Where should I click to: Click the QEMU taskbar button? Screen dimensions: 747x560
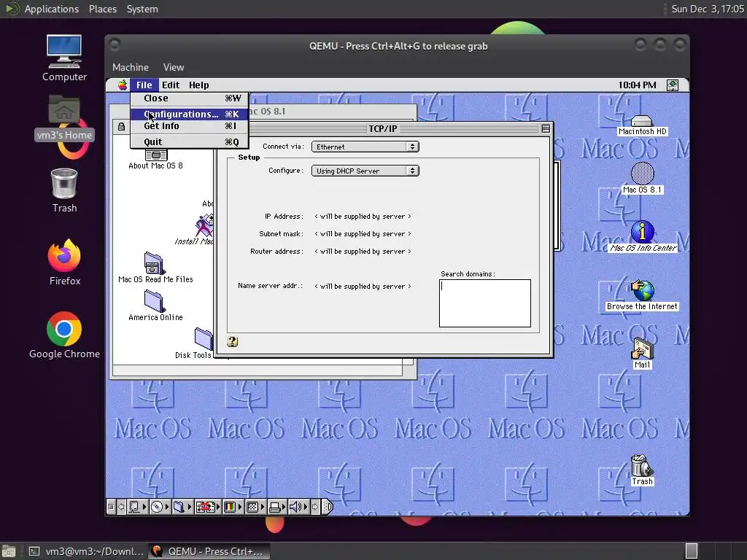[x=209, y=551]
